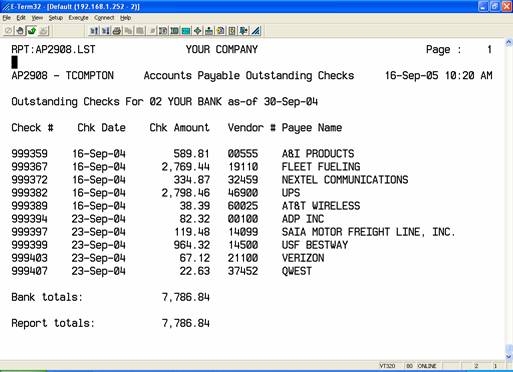This screenshot has height=372, width=513.
Task: Click vendor number 00555
Action: [x=243, y=154]
